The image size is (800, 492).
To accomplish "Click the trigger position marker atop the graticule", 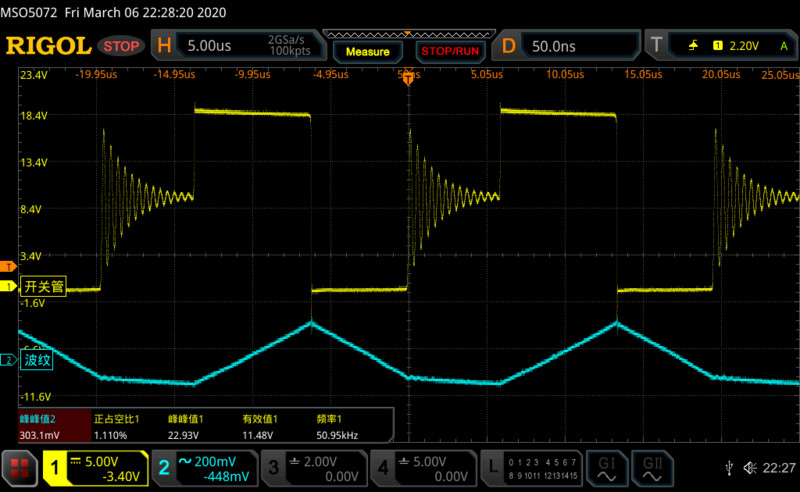I will pos(408,78).
